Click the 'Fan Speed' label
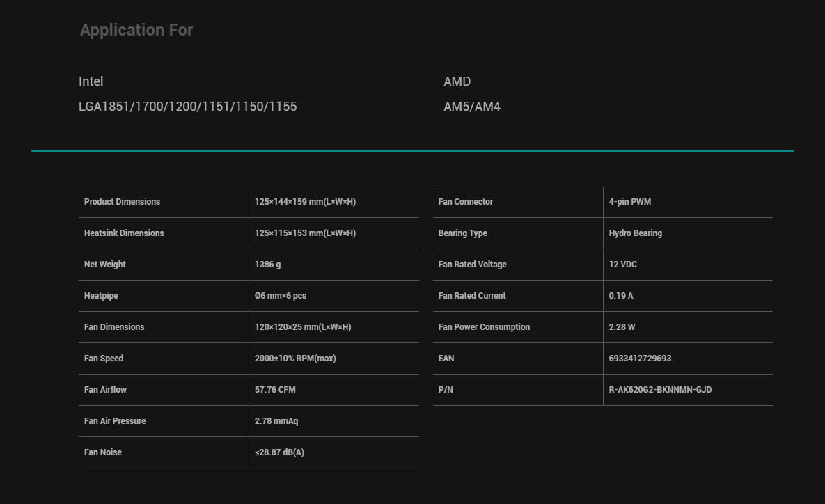 point(104,359)
